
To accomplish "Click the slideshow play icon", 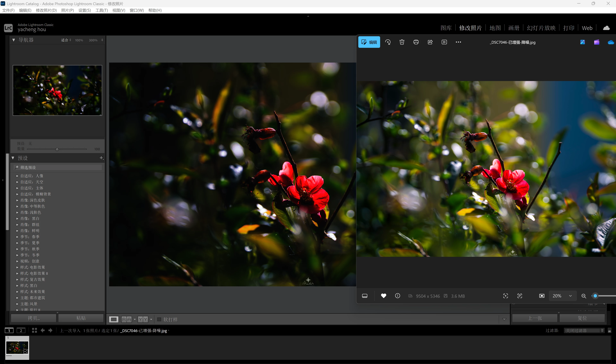I will (444, 42).
